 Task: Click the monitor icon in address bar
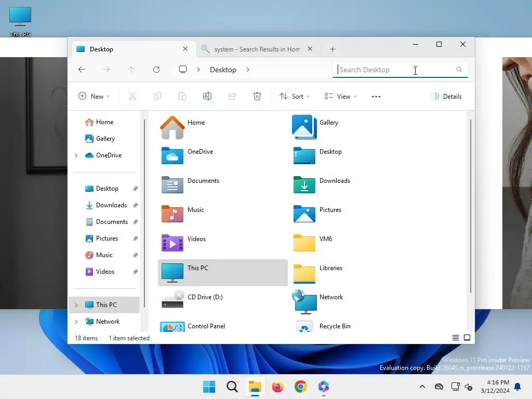183,70
